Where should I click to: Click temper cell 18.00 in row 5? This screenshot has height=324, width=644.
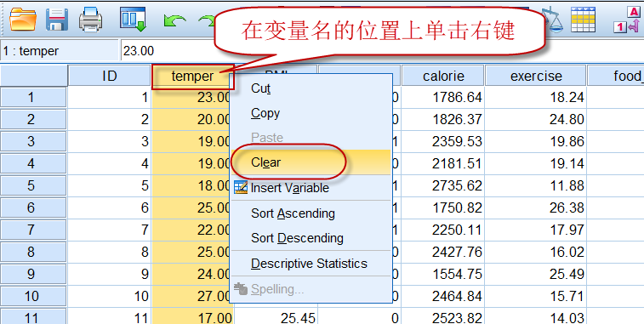191,185
